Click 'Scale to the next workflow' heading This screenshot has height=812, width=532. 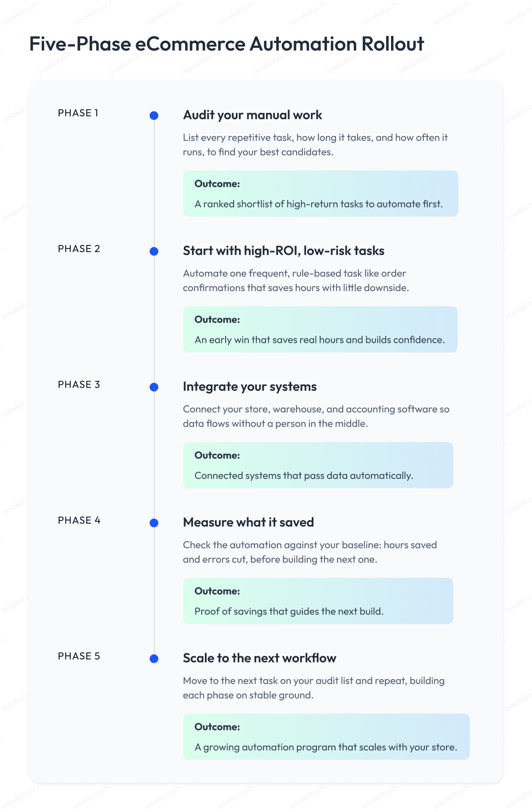coord(259,658)
